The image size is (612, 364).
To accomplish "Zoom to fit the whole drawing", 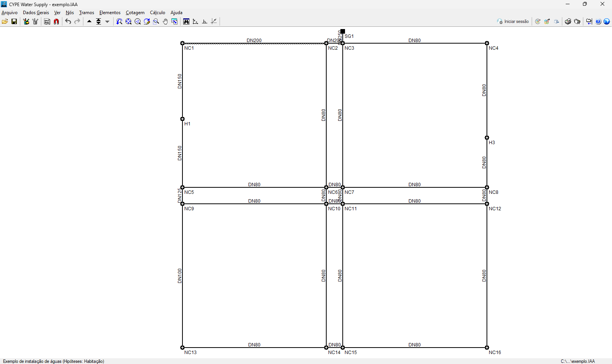I will [129, 21].
